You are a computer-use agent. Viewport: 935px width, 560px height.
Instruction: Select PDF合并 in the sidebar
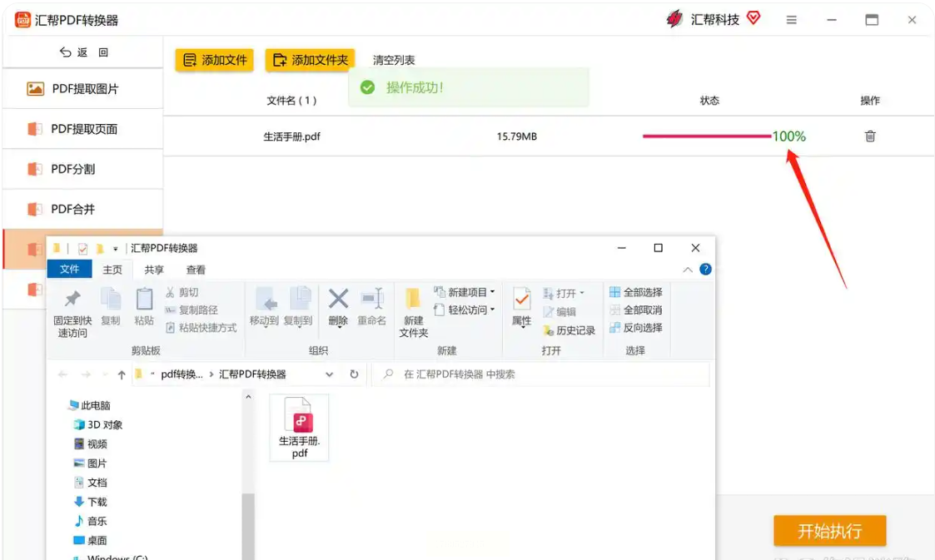83,209
